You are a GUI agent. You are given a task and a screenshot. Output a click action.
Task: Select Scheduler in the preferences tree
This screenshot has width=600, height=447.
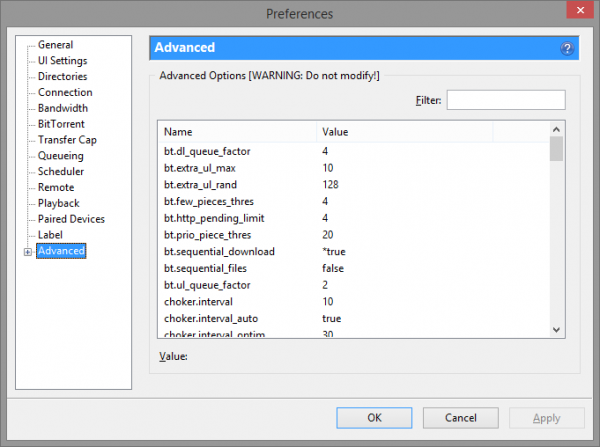pyautogui.click(x=62, y=172)
